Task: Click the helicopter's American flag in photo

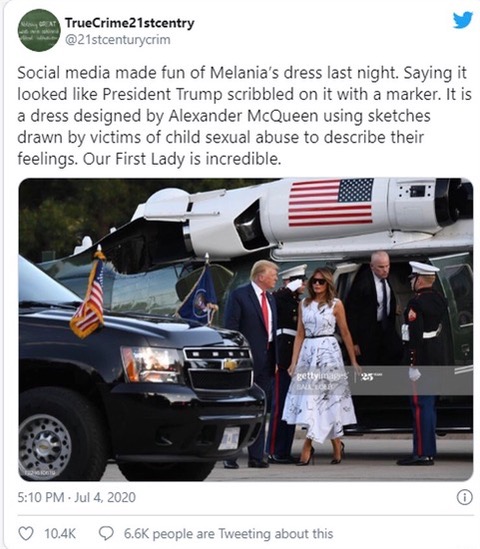Action: [x=331, y=202]
